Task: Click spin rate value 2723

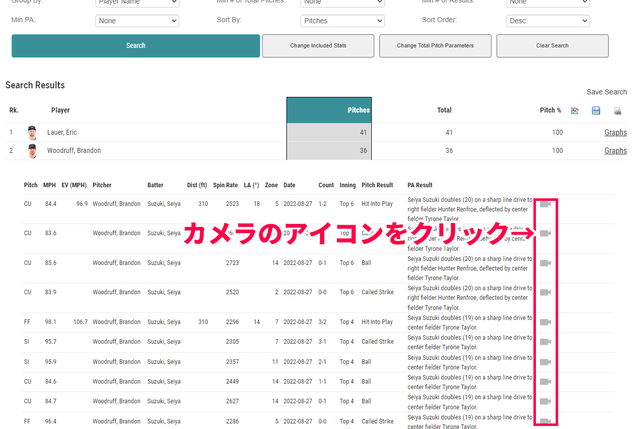Action: [232, 263]
